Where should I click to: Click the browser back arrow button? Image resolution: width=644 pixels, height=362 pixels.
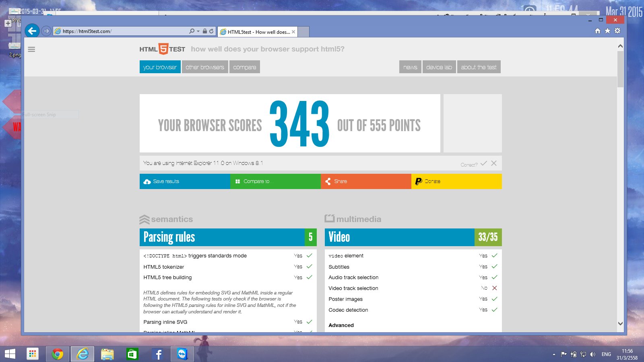pos(32,31)
